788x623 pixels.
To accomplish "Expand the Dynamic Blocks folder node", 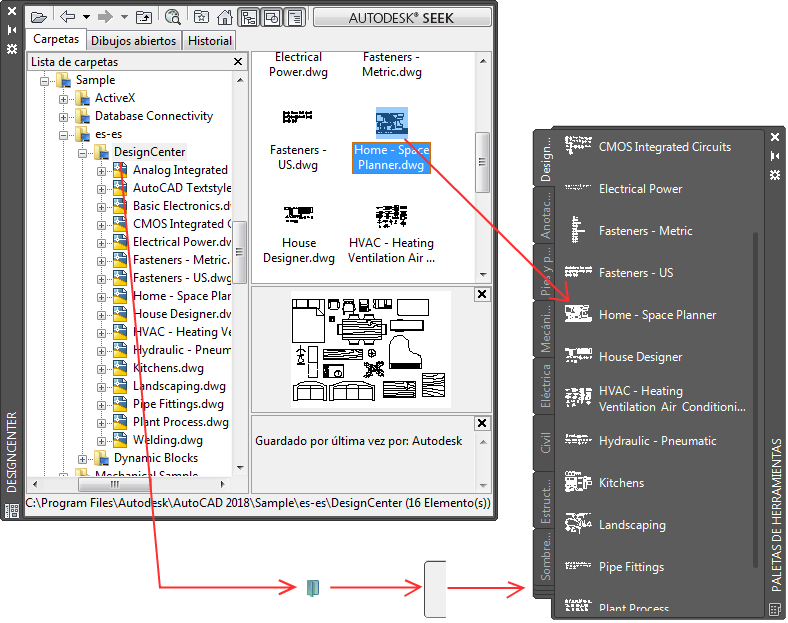I will [x=82, y=459].
